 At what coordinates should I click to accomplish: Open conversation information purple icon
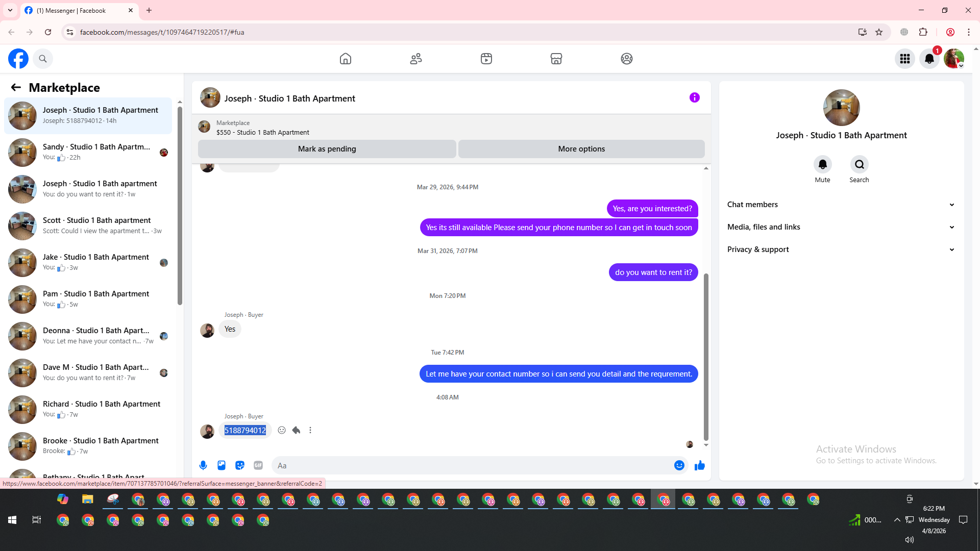point(694,97)
